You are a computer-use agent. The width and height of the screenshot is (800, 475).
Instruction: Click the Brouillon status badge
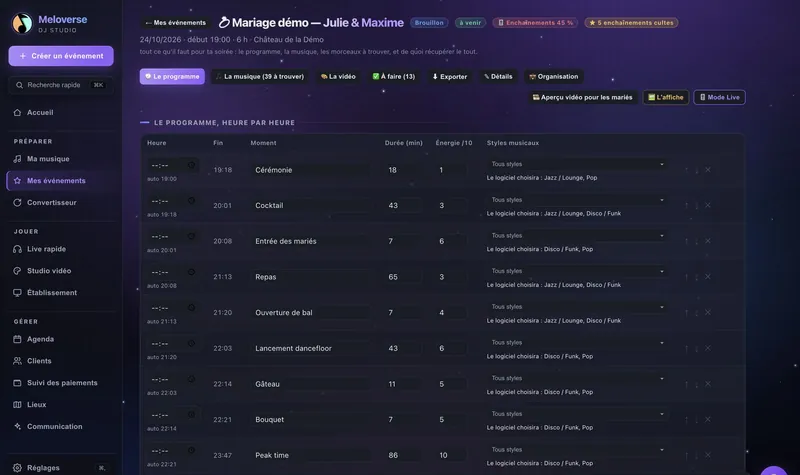pos(429,23)
